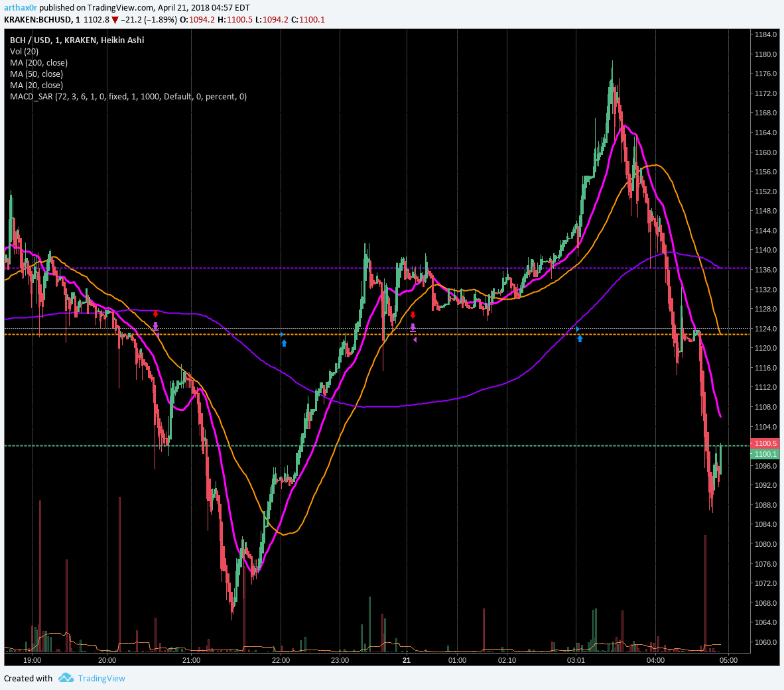Click the TradingView cloud logo icon
Image resolution: width=784 pixels, height=690 pixels.
coord(66,678)
